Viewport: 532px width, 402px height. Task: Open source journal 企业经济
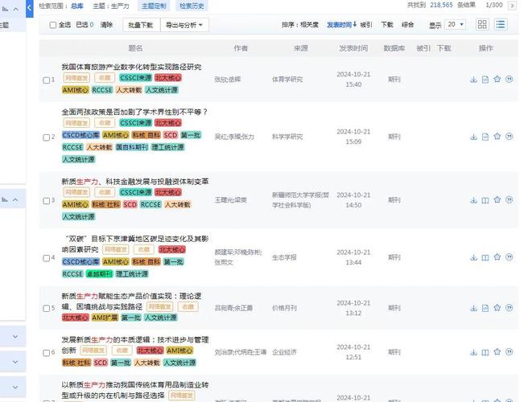[284, 352]
